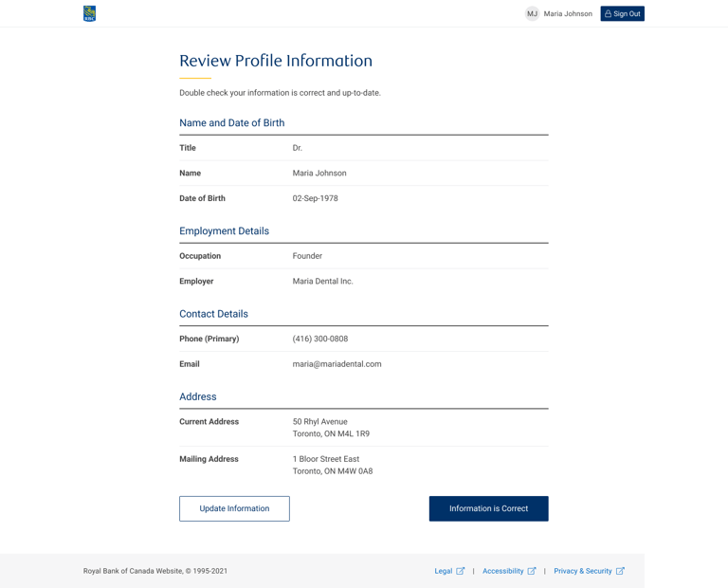Click the external link icon beside Legal
Screen dimensions: 728x588
[x=460, y=571]
